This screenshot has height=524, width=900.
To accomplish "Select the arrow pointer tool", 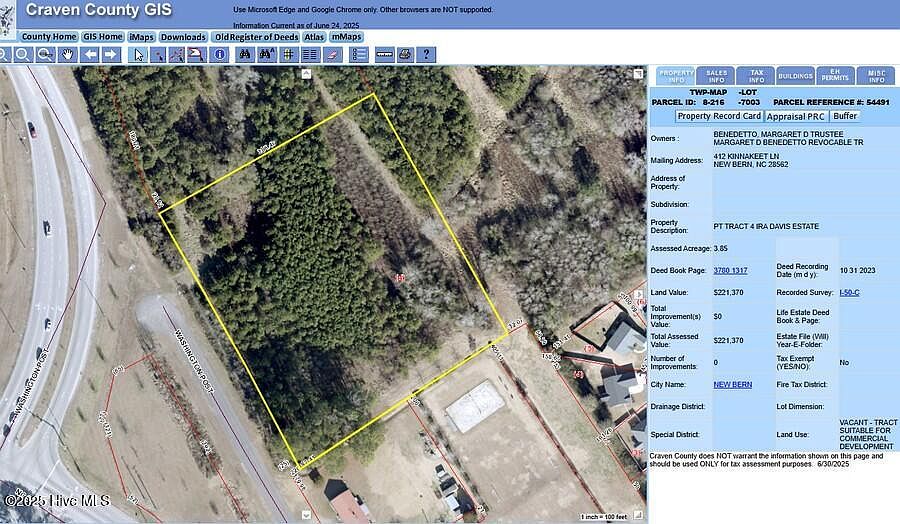I will click(x=138, y=55).
